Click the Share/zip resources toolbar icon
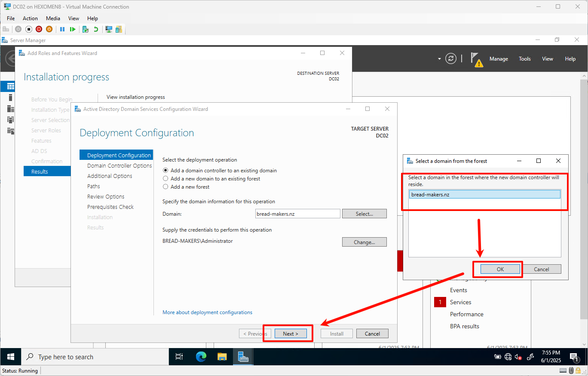588x376 pixels. [x=119, y=29]
